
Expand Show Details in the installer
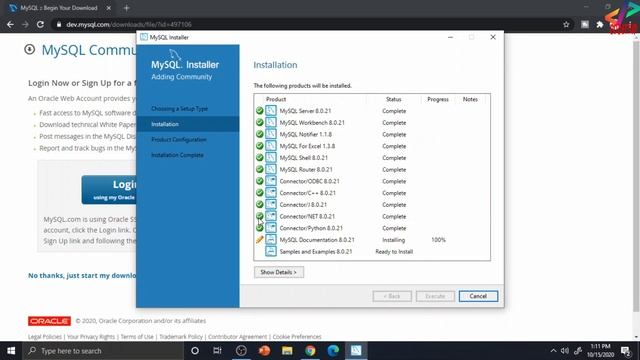(279, 272)
